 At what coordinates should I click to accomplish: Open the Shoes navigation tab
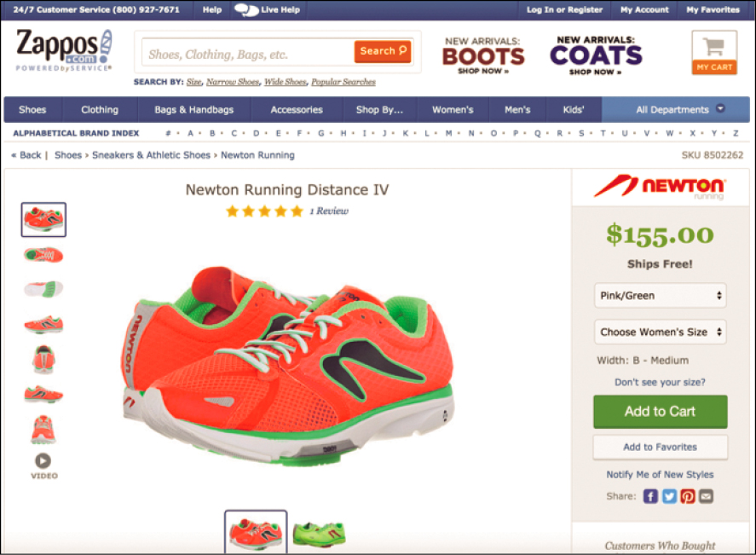(32, 109)
